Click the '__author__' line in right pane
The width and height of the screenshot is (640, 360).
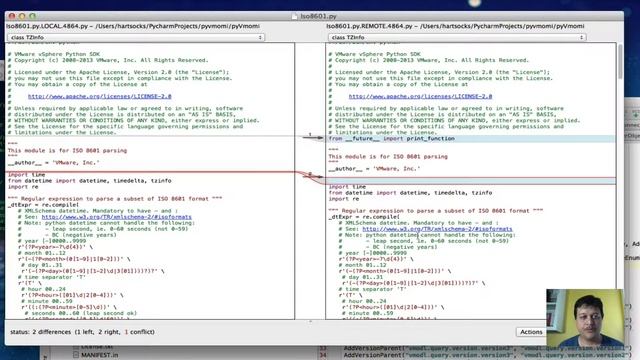[374, 169]
